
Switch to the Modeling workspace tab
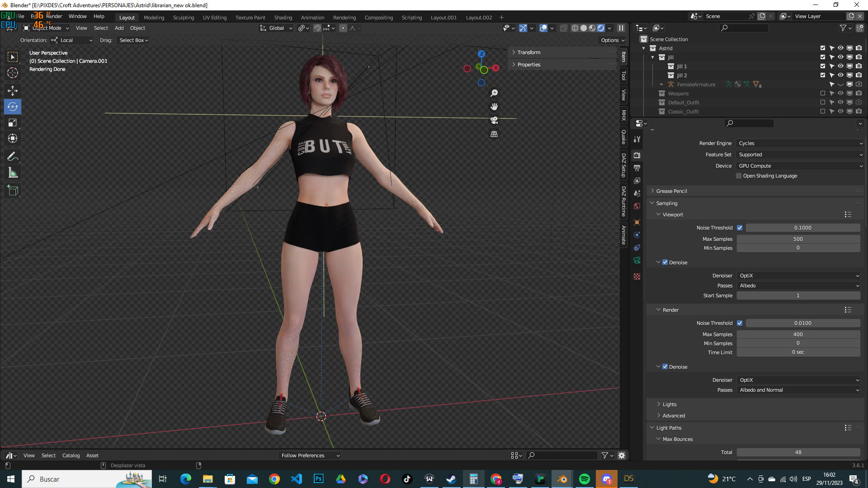point(154,18)
